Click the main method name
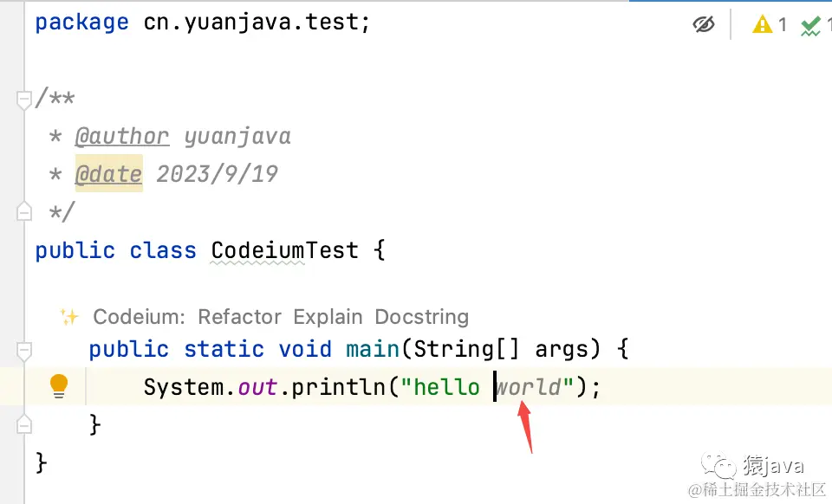The height and width of the screenshot is (504, 832). click(x=373, y=350)
